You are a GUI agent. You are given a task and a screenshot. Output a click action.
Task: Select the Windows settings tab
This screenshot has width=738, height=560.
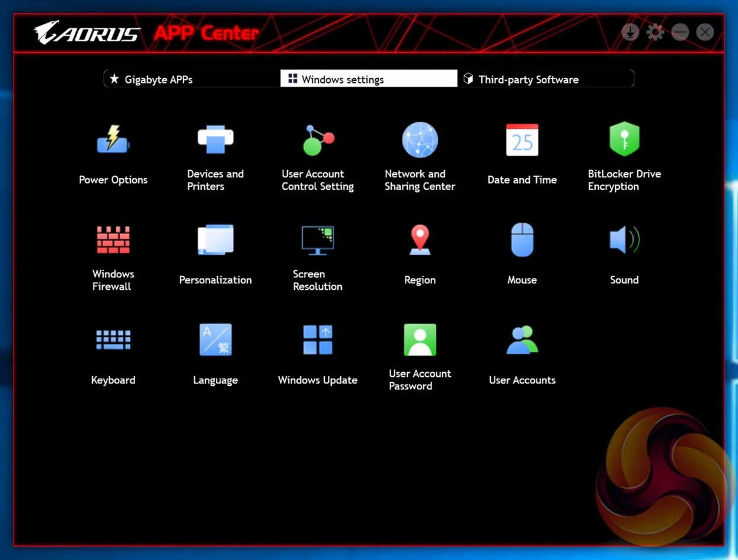pyautogui.click(x=369, y=79)
